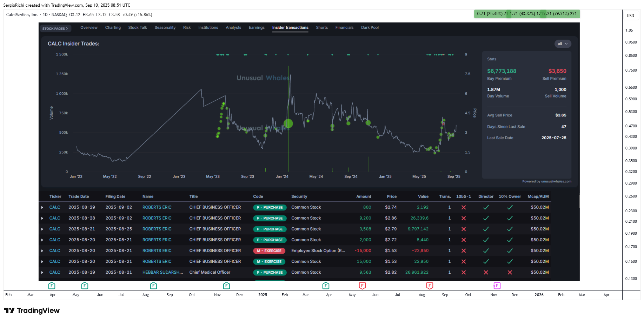Click the red August 2025 earnings marker

pyautogui.click(x=430, y=286)
